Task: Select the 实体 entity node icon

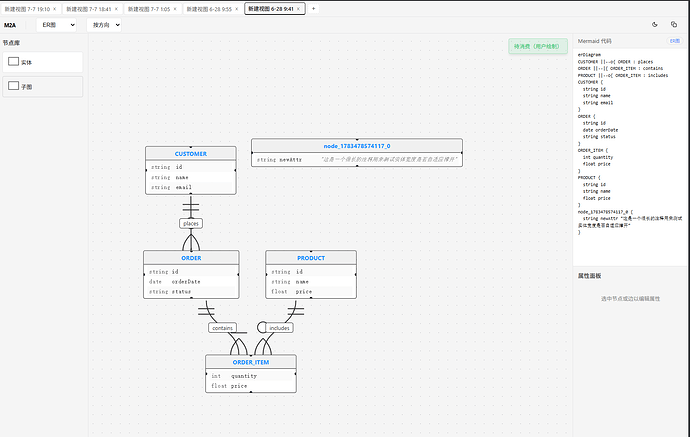Action: coord(14,62)
